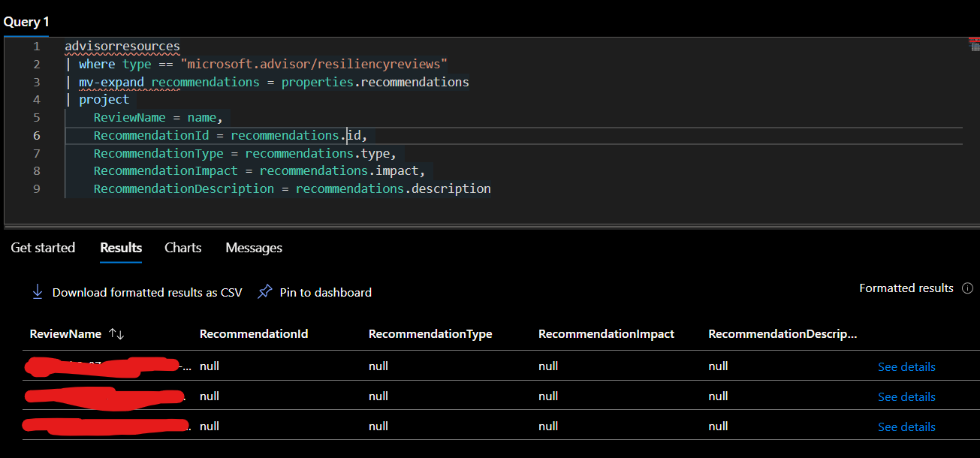Click the download arrow icon
980x458 pixels.
coord(37,292)
